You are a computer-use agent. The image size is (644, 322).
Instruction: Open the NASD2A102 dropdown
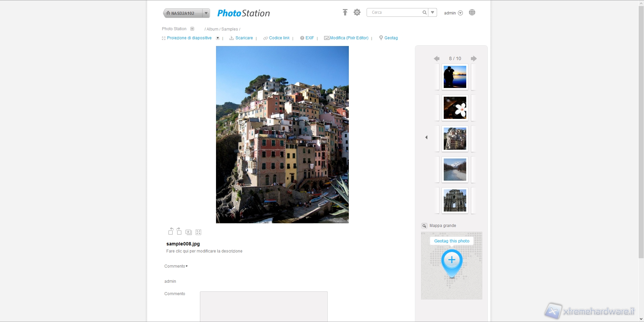coord(206,13)
